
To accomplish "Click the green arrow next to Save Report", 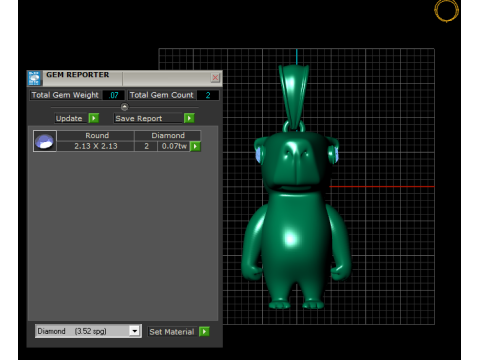I will 189,118.
